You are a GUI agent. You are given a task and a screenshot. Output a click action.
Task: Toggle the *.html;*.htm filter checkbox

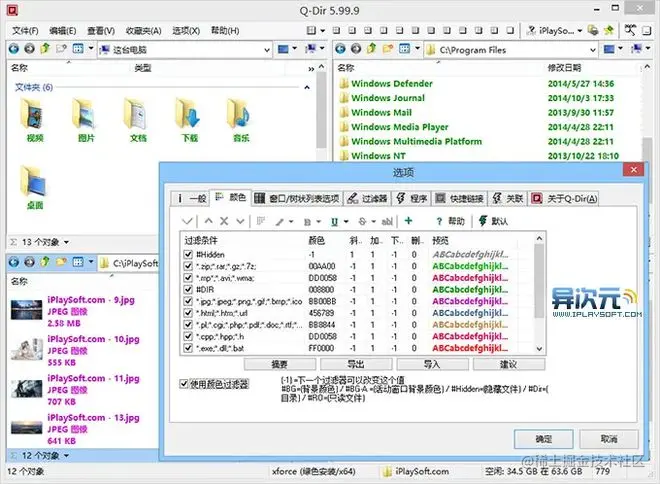tap(188, 313)
